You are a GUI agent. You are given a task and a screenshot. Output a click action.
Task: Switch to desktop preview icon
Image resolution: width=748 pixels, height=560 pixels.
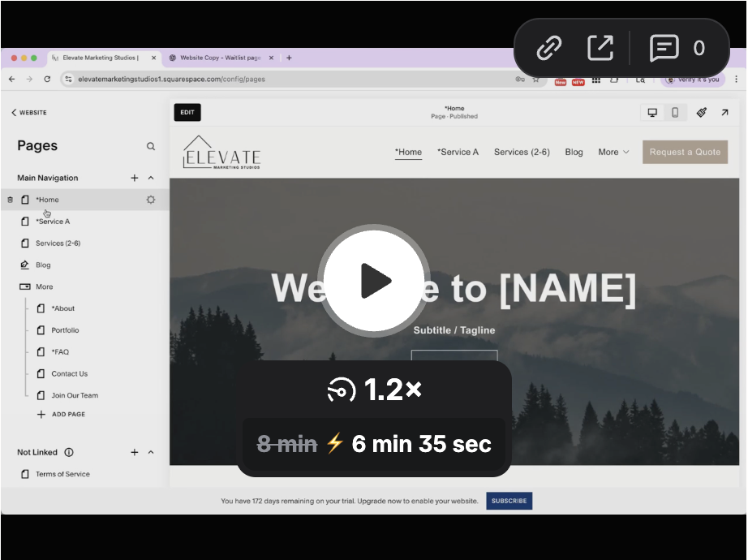[652, 113]
